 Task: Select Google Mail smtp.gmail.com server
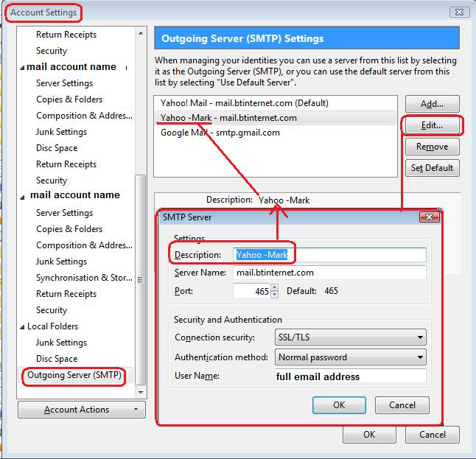tap(220, 133)
